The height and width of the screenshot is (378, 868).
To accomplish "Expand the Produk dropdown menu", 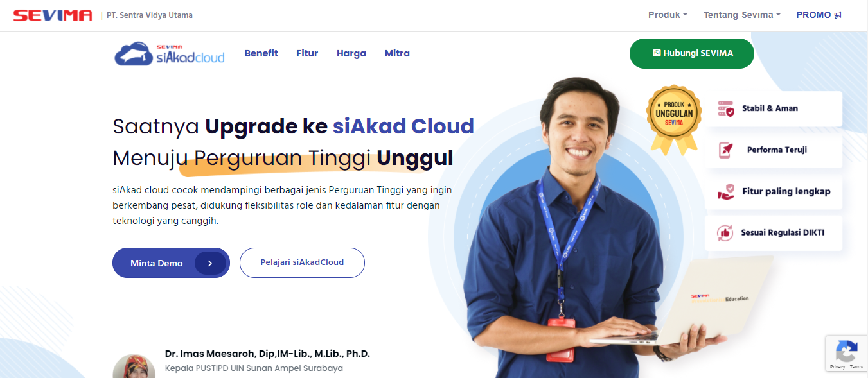I will click(x=668, y=15).
